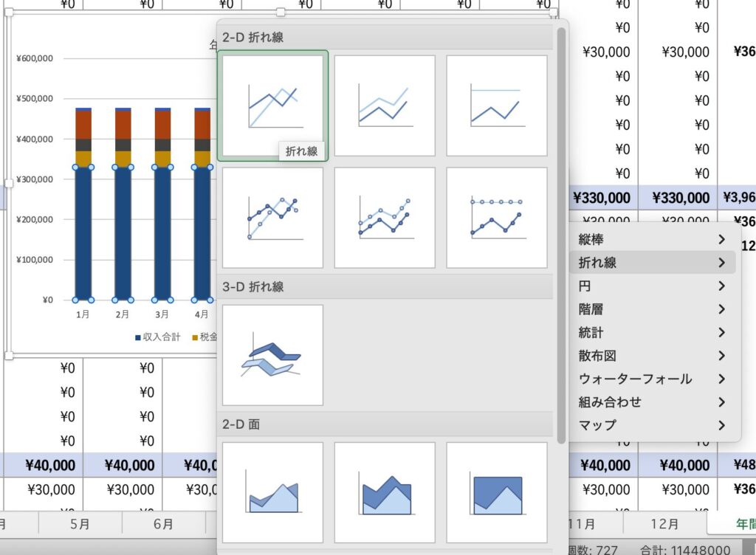Choose 組み合わせ from the chart menu

(651, 402)
